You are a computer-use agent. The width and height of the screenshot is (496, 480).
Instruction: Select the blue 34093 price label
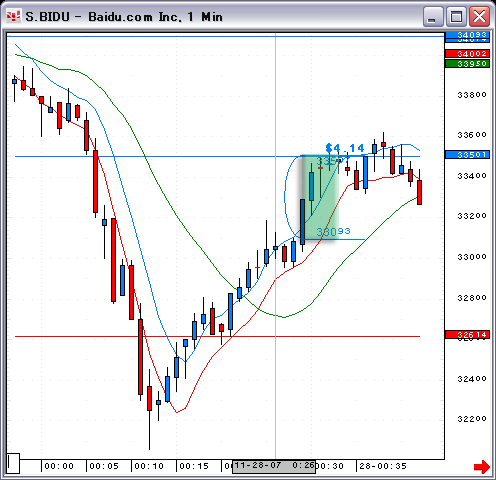(467, 35)
